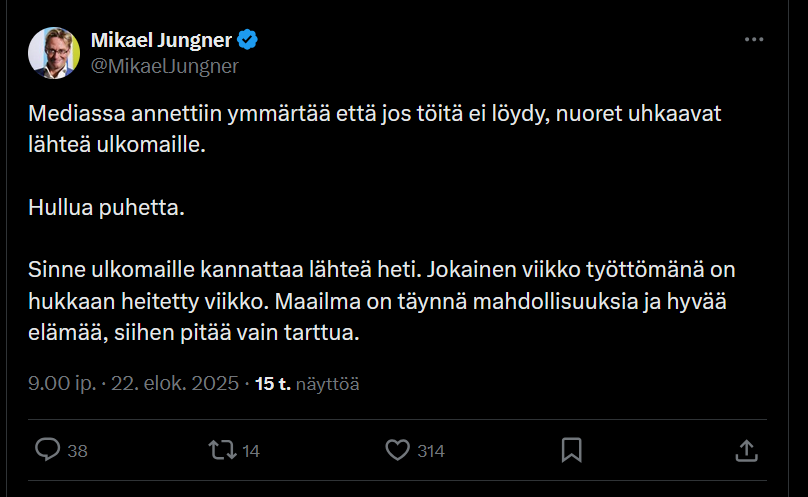The height and width of the screenshot is (497, 808).
Task: View the 15 t. view count
Action: pos(273,383)
